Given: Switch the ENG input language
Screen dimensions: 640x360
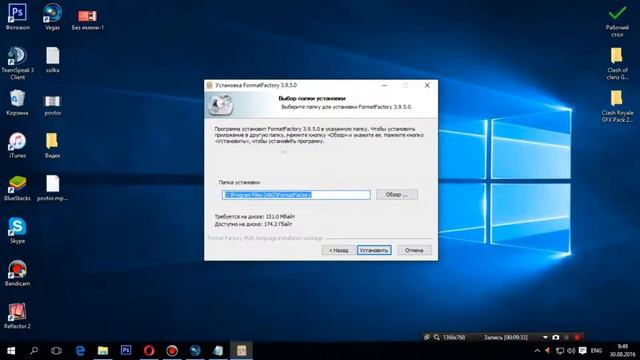Looking at the screenshot, I should pos(596,351).
